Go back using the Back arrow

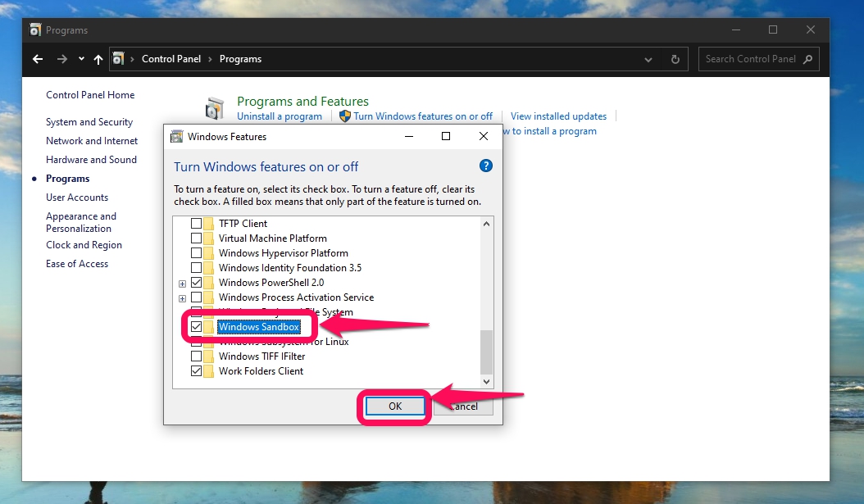point(38,59)
